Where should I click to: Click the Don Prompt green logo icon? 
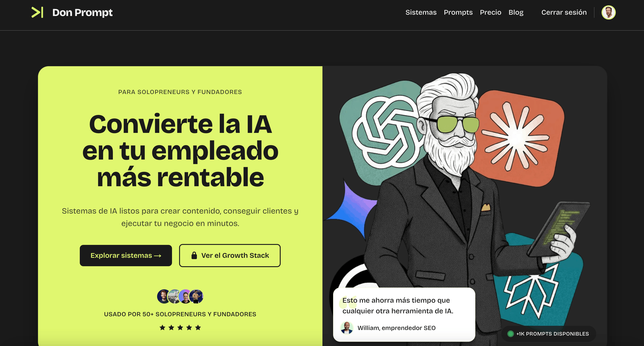37,12
